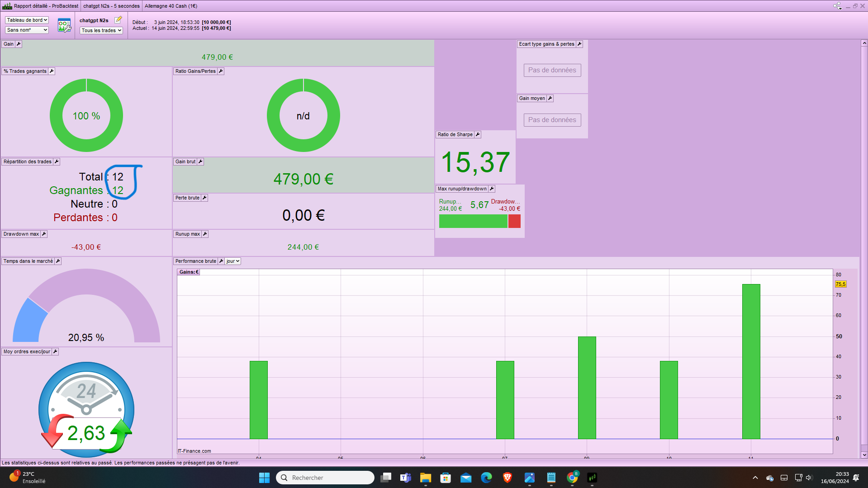Click the Windows taskbar Rechercher search box
This screenshot has height=488, width=868.
click(325, 478)
